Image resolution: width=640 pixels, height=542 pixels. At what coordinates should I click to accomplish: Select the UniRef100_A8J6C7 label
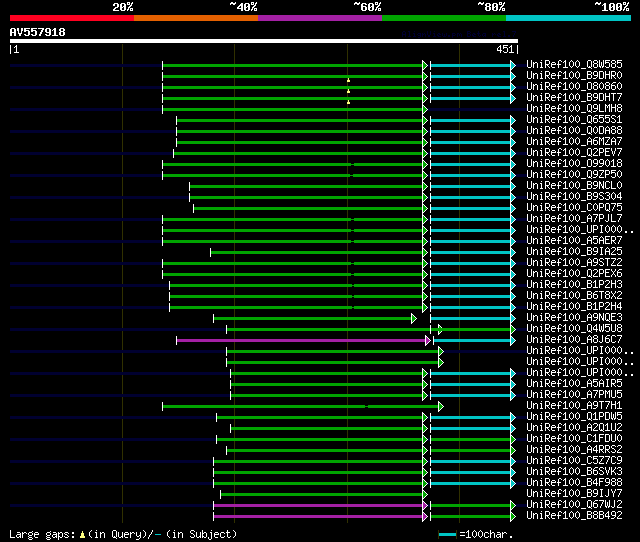[x=574, y=340]
